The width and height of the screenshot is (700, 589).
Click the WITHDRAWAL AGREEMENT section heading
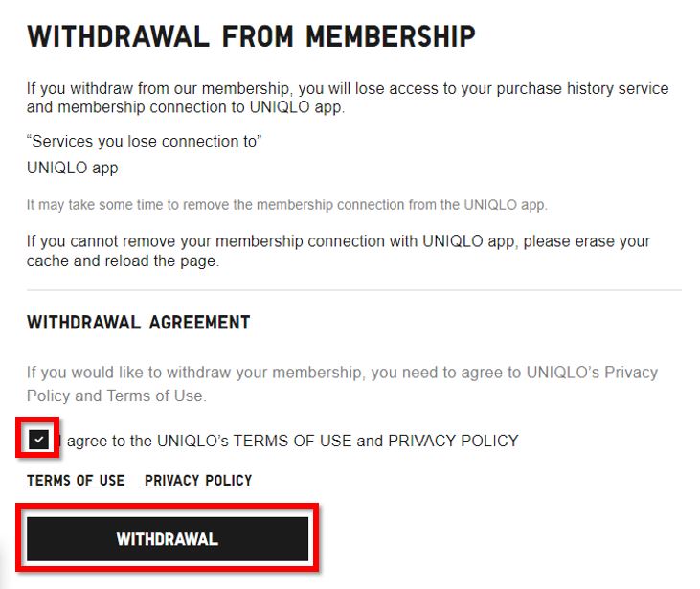139,323
